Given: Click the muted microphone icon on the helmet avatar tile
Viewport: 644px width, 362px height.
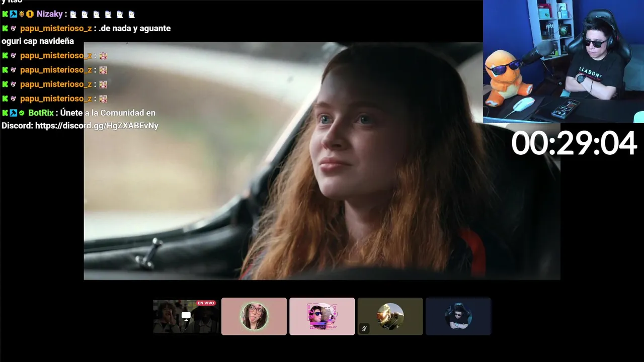Looking at the screenshot, I should (x=364, y=329).
